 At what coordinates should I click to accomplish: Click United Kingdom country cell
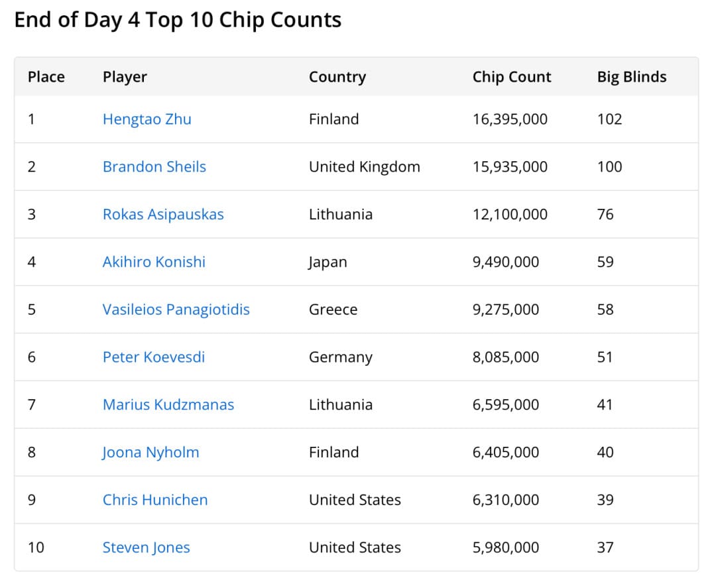tap(364, 166)
